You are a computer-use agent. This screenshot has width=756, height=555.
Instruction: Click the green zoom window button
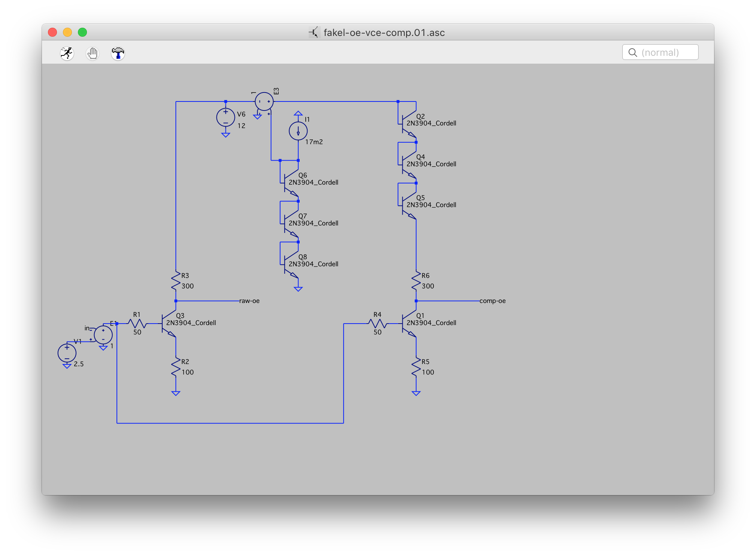coord(82,32)
